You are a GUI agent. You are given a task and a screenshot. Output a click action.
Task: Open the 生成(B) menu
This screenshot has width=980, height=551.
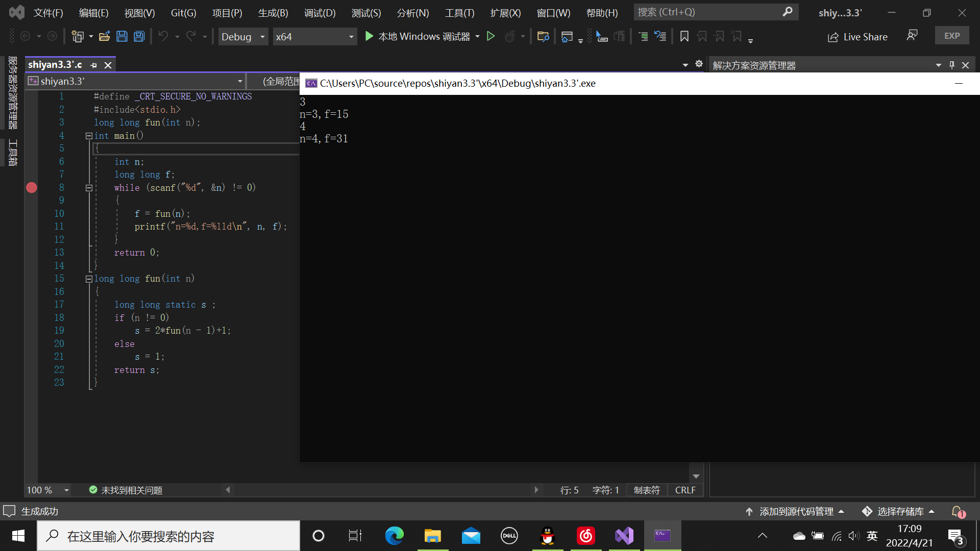click(x=273, y=13)
